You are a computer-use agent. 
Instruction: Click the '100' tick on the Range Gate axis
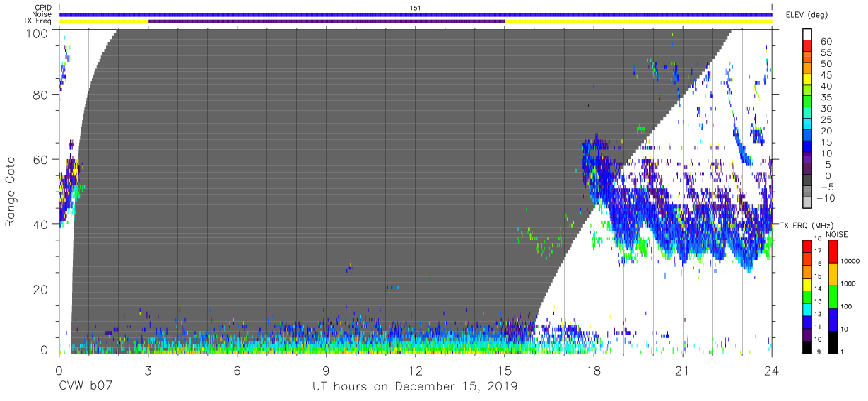(x=37, y=33)
